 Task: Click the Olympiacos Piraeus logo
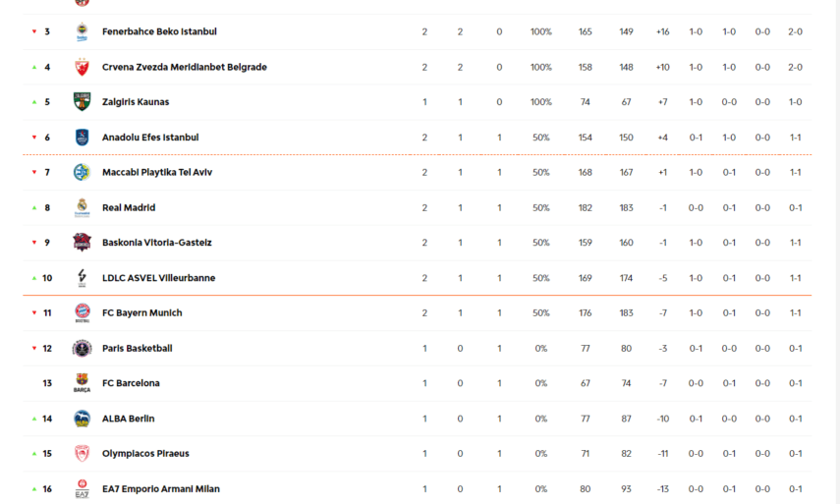point(82,454)
